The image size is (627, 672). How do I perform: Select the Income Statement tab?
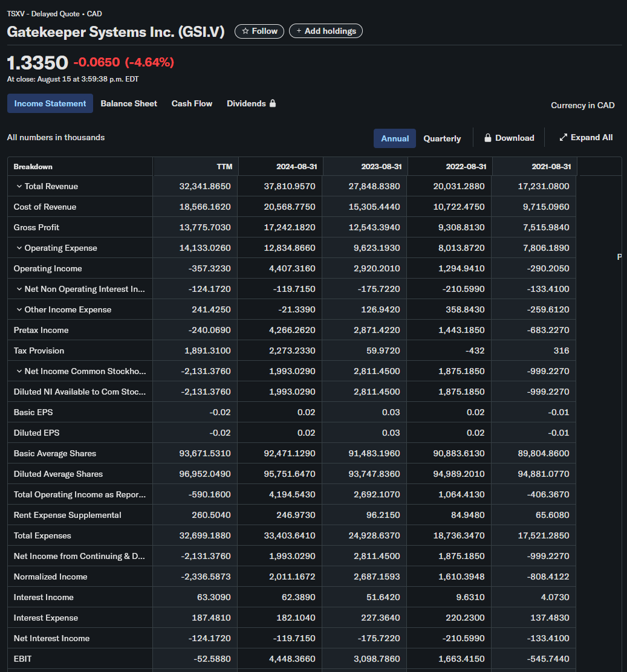pyautogui.click(x=50, y=103)
